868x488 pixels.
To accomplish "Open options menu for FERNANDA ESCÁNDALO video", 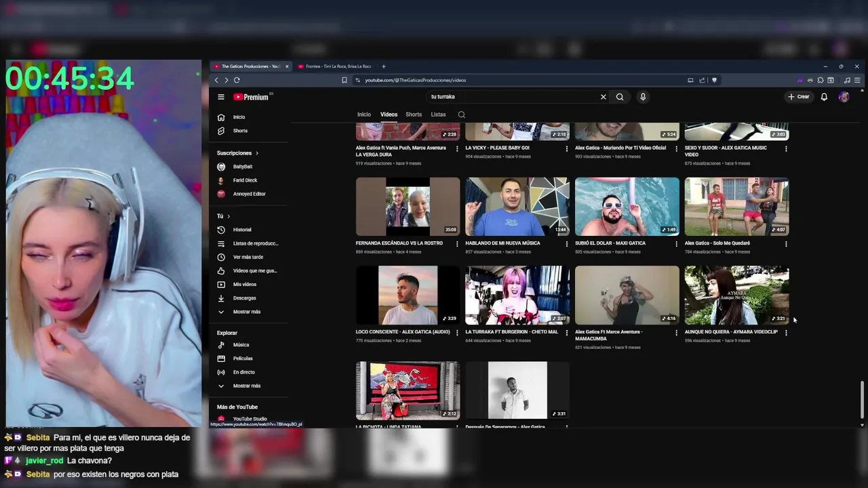I will (457, 243).
